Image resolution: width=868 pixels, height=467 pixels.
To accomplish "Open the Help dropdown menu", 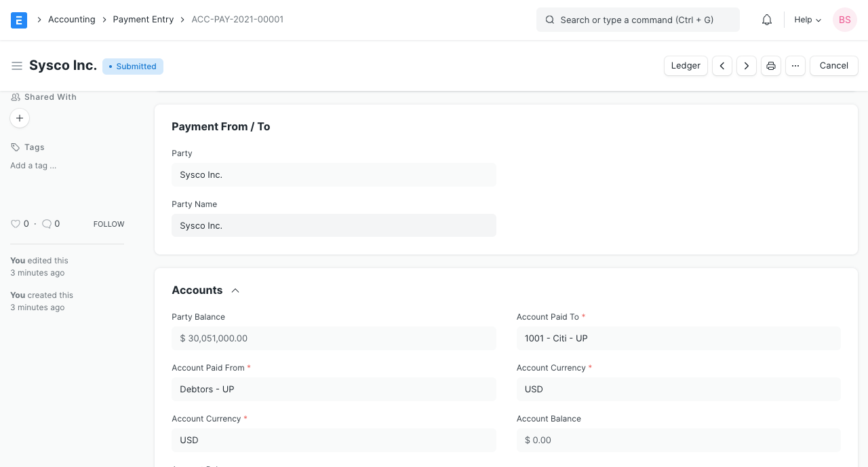I will [x=808, y=20].
